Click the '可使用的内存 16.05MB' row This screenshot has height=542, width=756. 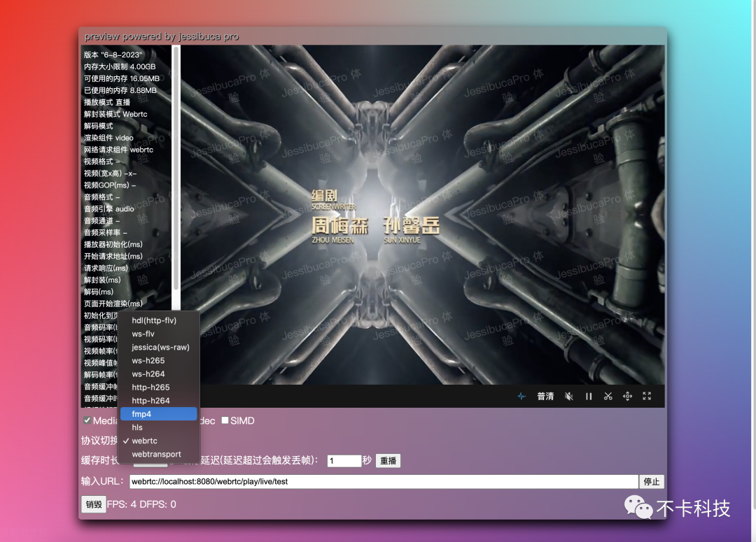point(122,78)
